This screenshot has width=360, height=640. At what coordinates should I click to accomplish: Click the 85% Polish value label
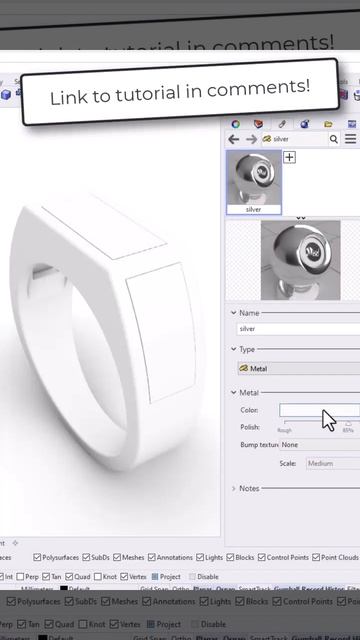click(348, 430)
